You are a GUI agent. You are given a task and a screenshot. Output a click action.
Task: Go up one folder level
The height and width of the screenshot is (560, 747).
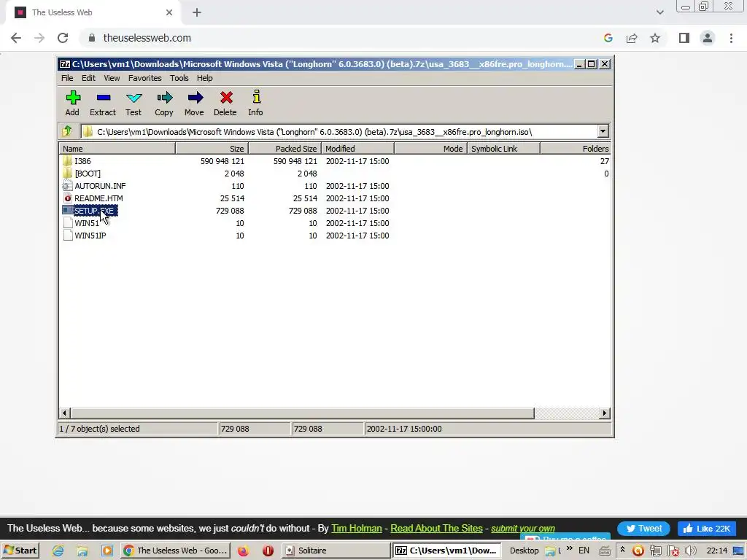point(67,131)
